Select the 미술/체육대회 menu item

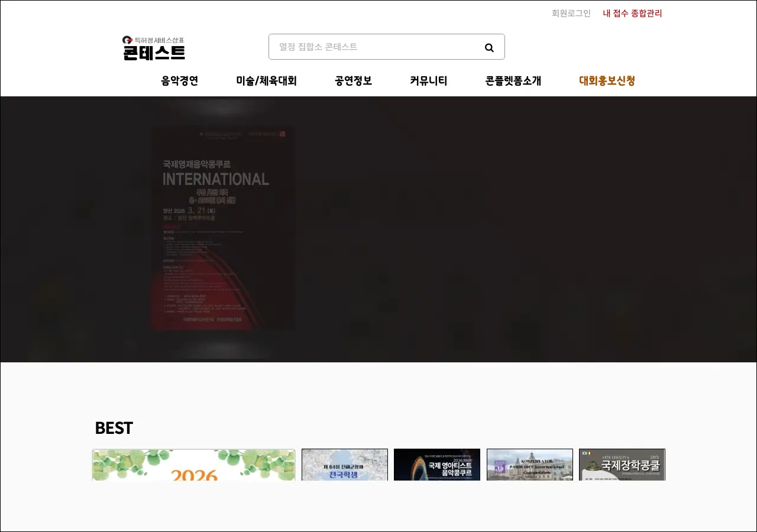pos(266,81)
